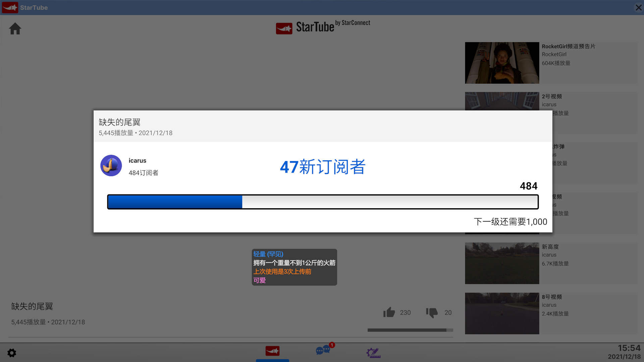Click icarus channel avatar
644x362 pixels.
click(x=111, y=166)
